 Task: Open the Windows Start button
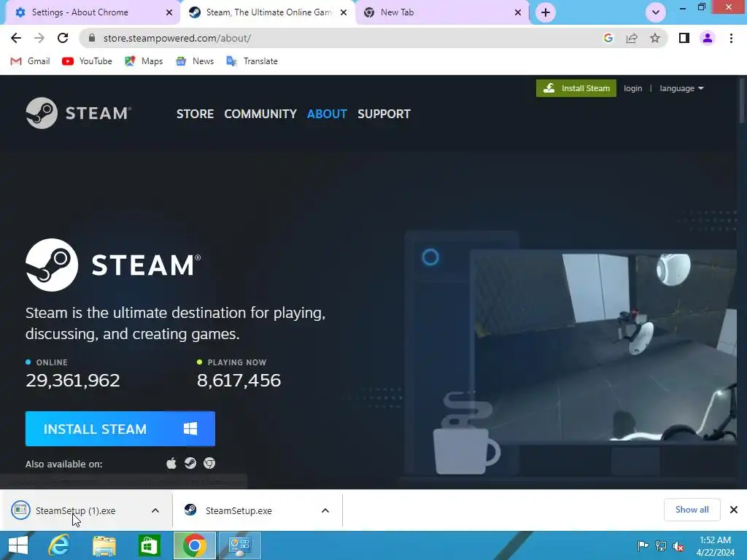point(18,545)
